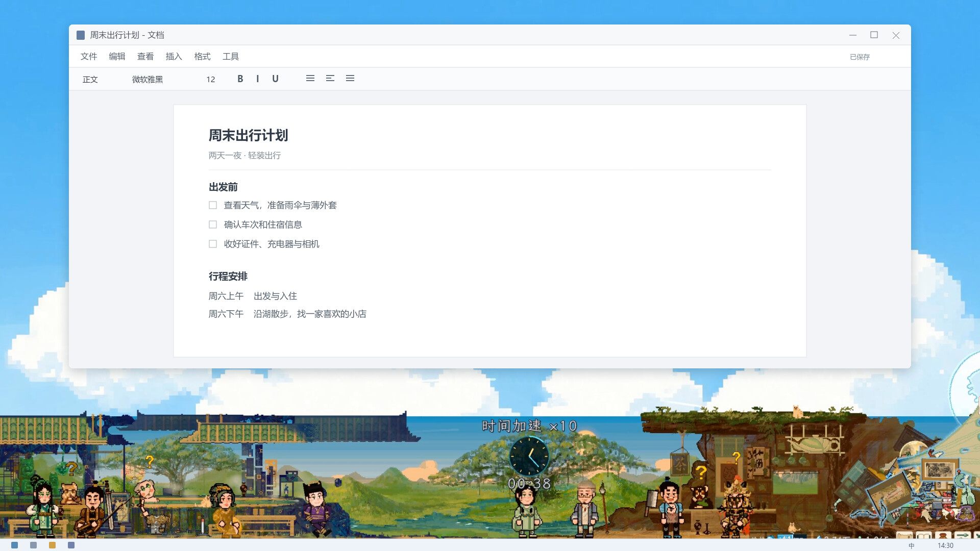Click the subtitle 两天一夜 · 轻装出行
Screen dimensions: 980x551
[244, 155]
